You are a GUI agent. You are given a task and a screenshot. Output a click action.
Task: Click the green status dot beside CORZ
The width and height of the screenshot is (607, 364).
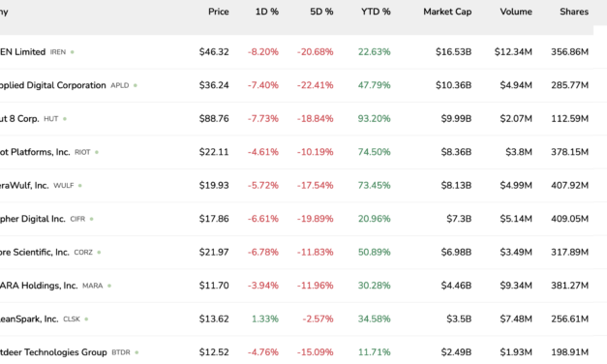coord(99,252)
